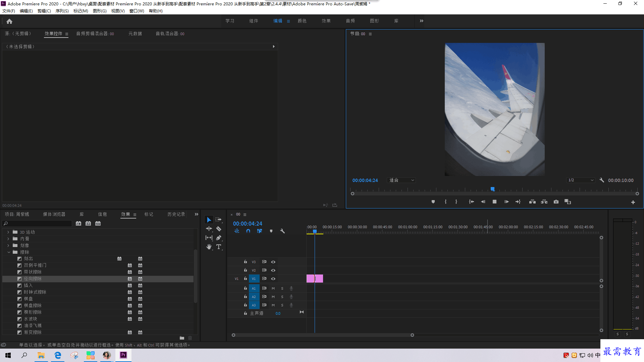The height and width of the screenshot is (362, 644).
Task: Click the Program monitor playhead
Action: [x=492, y=189]
